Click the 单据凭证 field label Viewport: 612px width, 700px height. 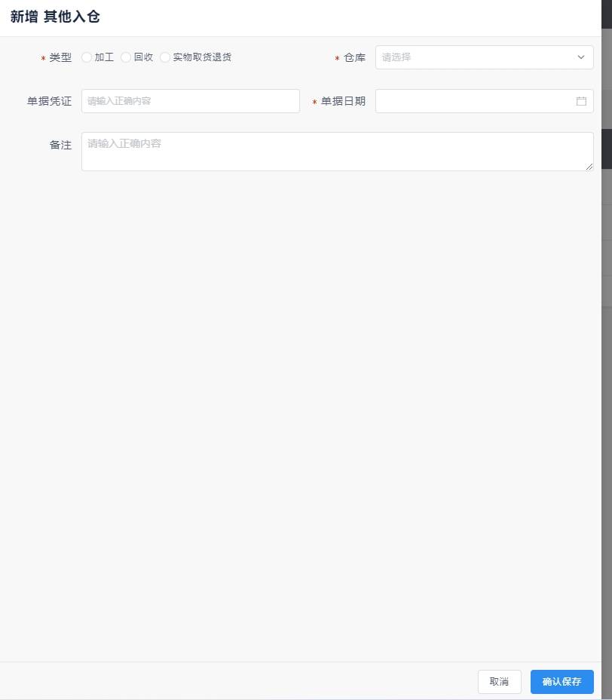[49, 101]
